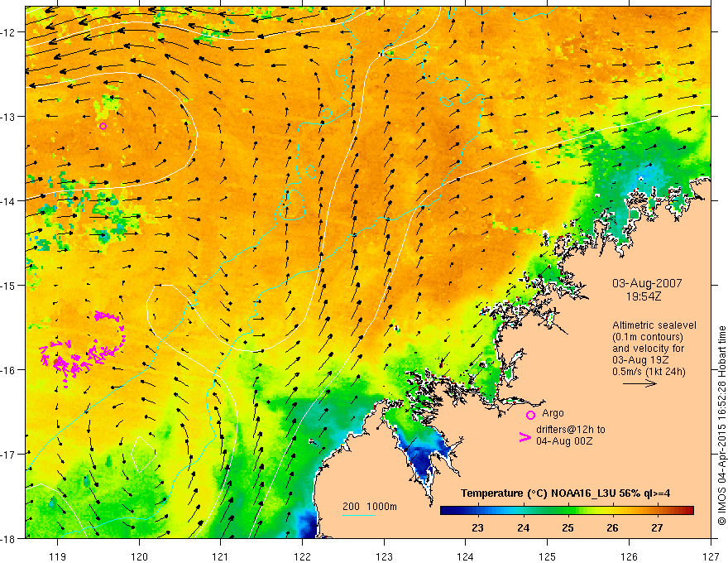Click the longitude axis label 126

(x=629, y=556)
